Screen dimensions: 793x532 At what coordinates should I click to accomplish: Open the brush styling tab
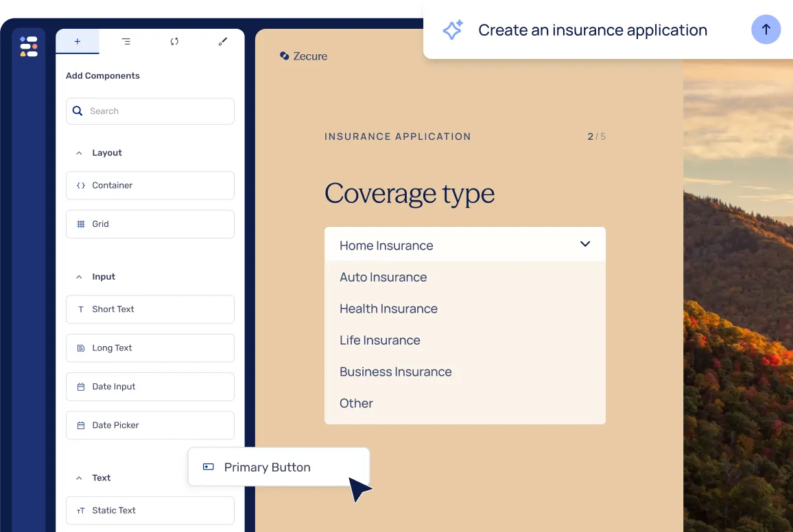pos(222,41)
